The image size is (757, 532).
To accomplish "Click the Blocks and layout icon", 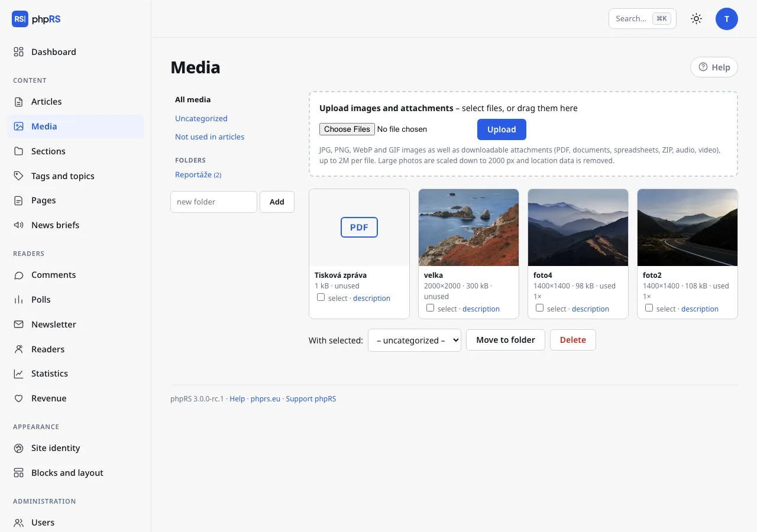I will click(19, 473).
